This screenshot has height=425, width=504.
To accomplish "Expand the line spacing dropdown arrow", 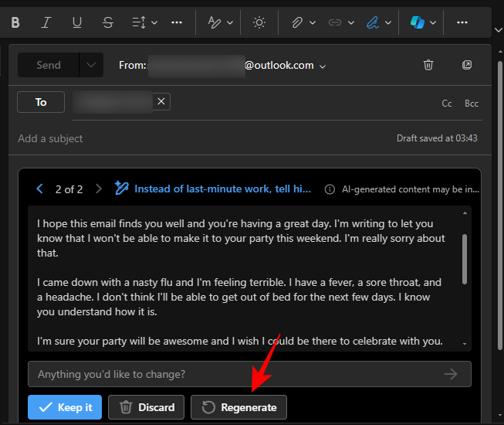I will coord(154,23).
